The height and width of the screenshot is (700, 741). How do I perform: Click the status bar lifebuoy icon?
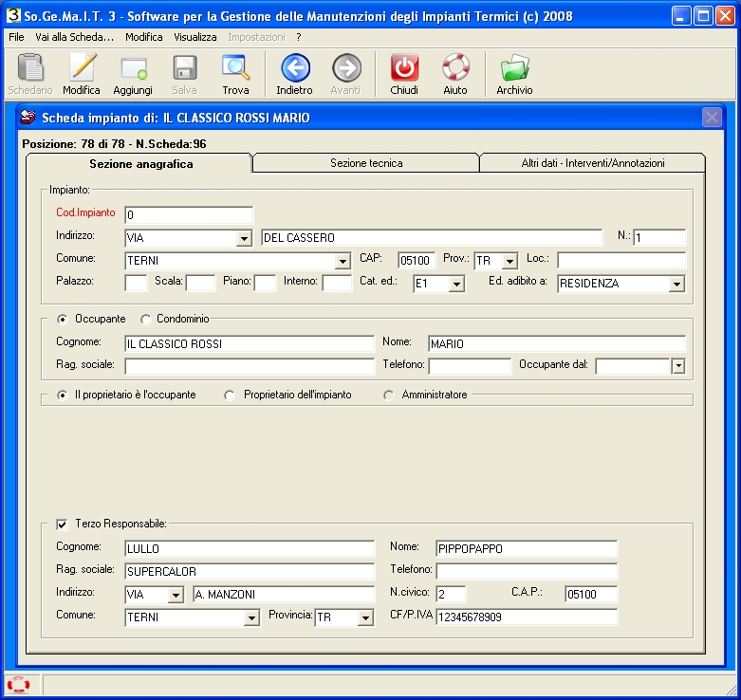(x=18, y=685)
